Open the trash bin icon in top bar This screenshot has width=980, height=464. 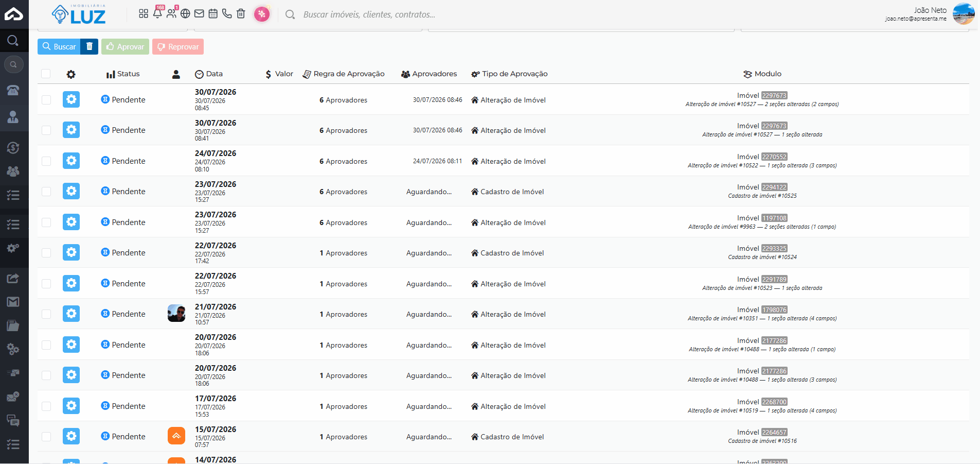(241, 14)
